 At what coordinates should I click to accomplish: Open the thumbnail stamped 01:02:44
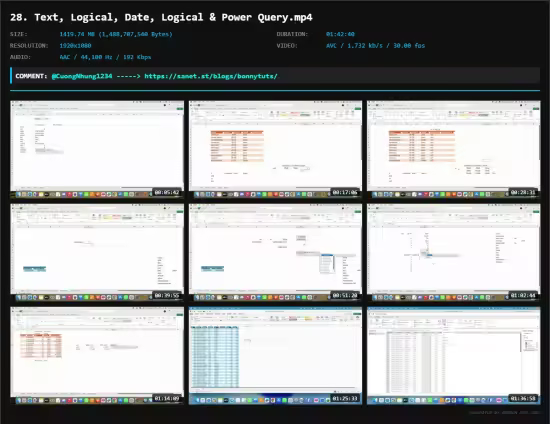point(454,253)
